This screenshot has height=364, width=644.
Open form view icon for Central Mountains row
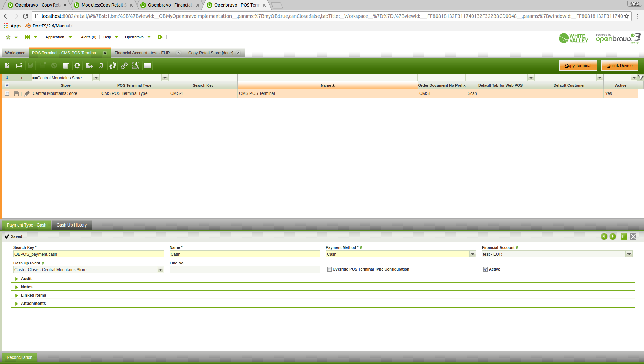16,93
